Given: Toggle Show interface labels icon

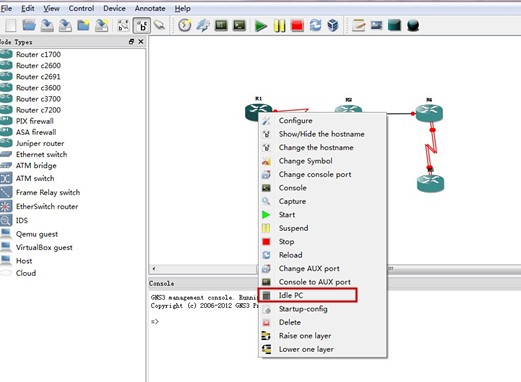Looking at the screenshot, I should (123, 25).
